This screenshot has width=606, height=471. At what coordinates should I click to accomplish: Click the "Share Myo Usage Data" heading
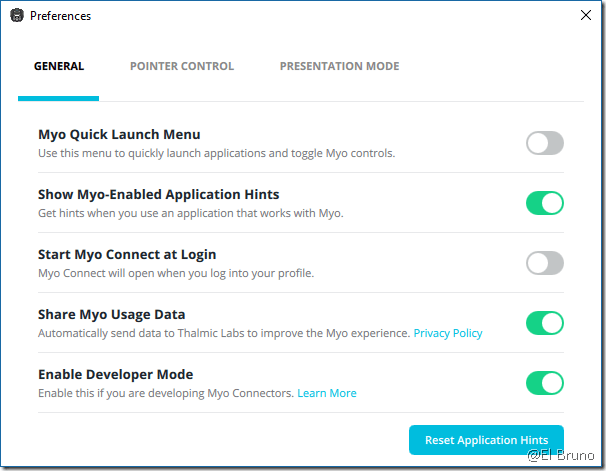111,315
